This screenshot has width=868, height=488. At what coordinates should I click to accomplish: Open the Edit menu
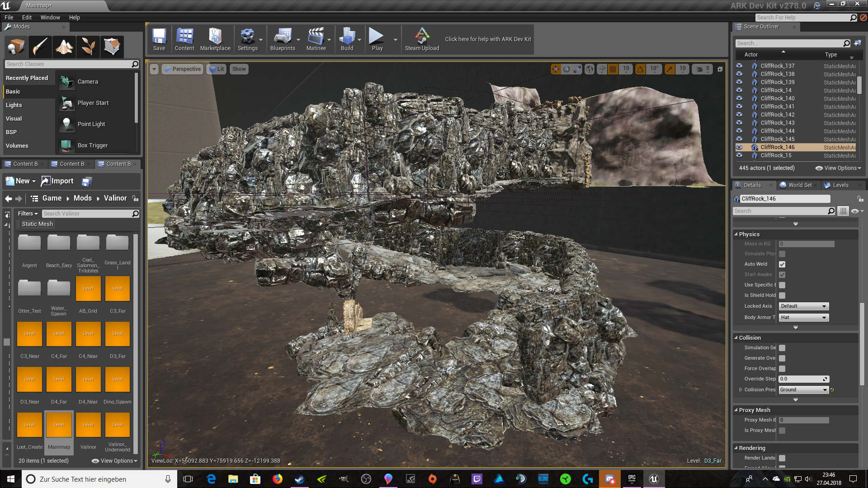point(27,18)
